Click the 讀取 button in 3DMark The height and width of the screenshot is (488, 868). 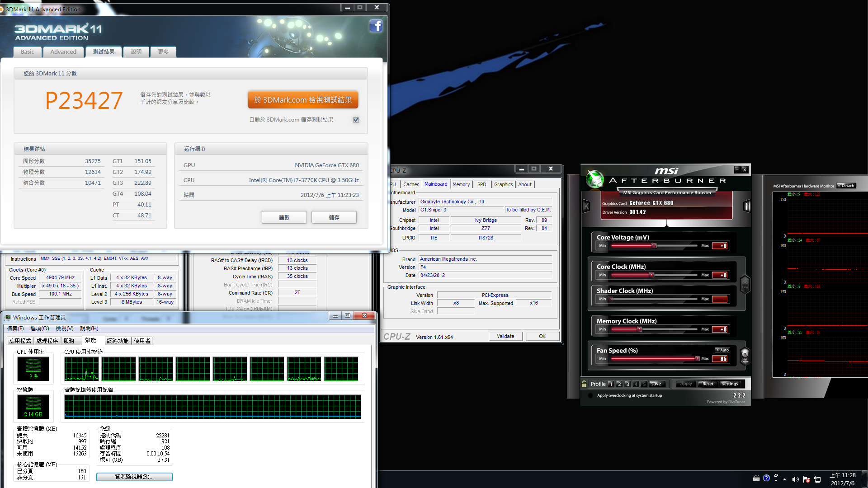tap(284, 217)
